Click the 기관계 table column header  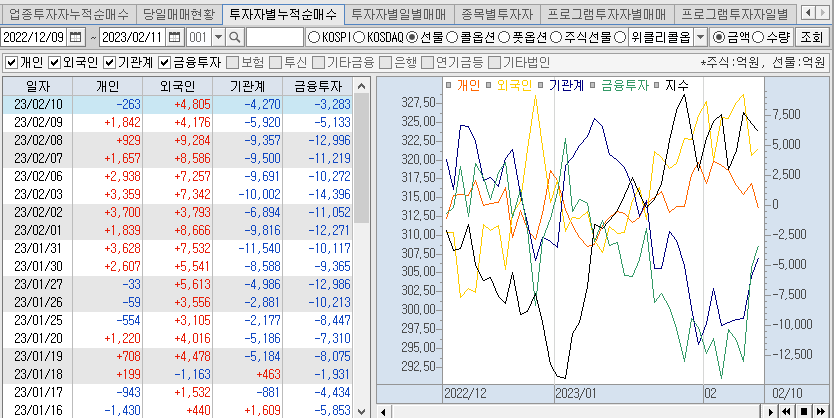click(x=248, y=86)
